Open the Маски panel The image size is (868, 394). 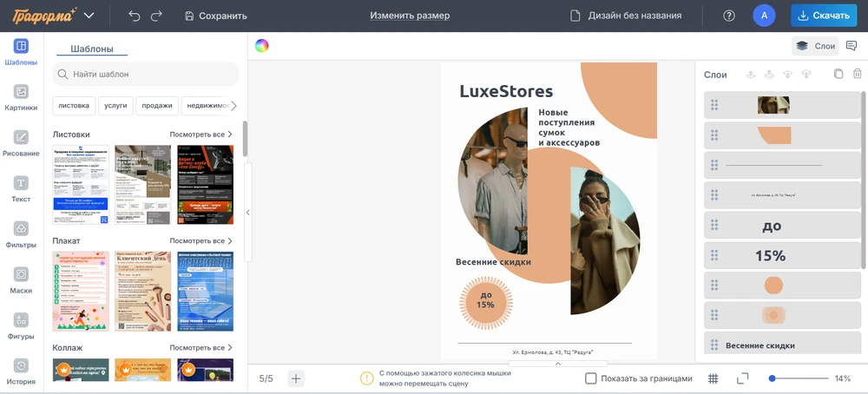(21, 279)
